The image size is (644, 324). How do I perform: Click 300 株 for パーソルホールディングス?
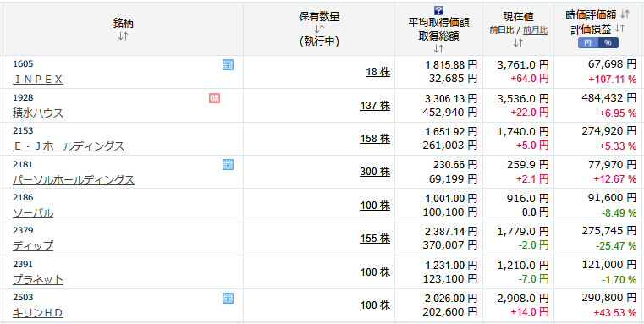(x=375, y=172)
